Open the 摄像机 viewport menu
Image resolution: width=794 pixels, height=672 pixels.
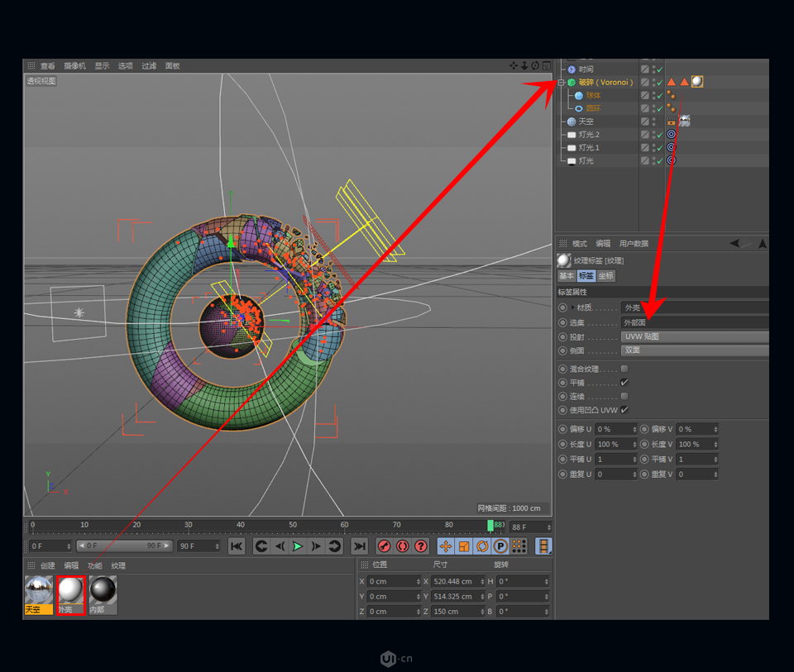75,66
